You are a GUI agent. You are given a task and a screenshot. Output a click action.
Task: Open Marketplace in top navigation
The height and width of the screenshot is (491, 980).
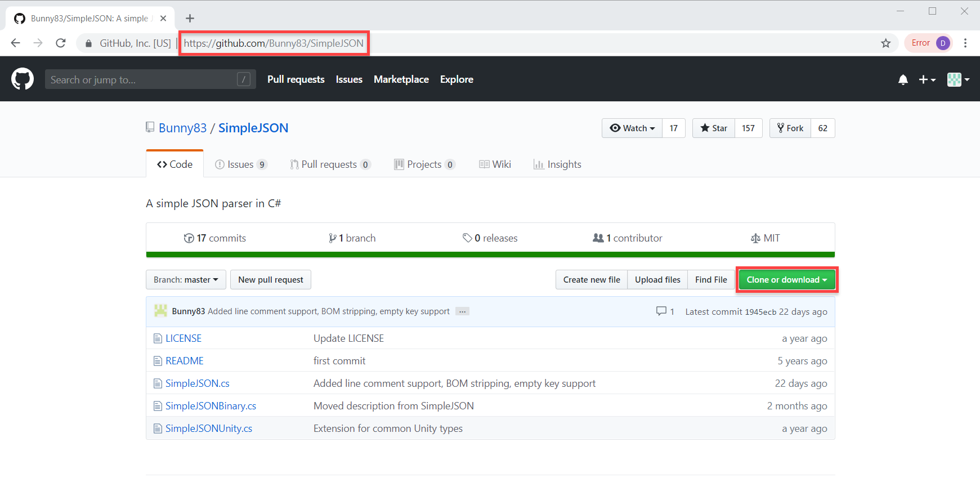pyautogui.click(x=401, y=79)
